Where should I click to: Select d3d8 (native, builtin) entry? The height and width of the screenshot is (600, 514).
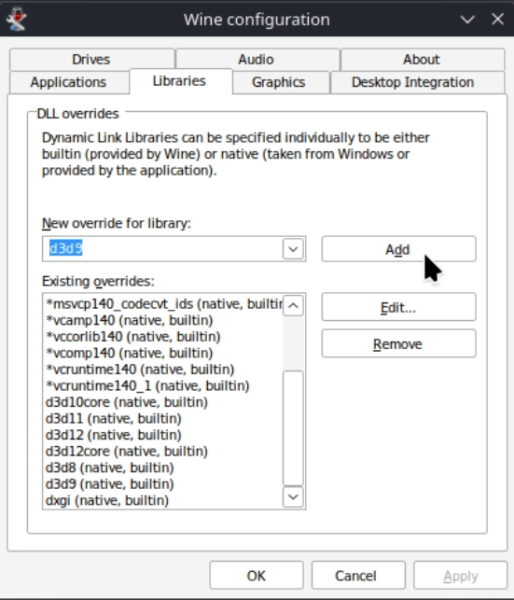click(163, 468)
